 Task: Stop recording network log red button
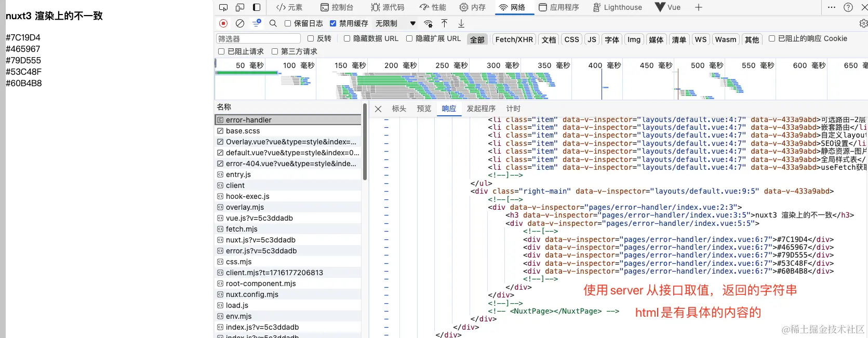[223, 23]
